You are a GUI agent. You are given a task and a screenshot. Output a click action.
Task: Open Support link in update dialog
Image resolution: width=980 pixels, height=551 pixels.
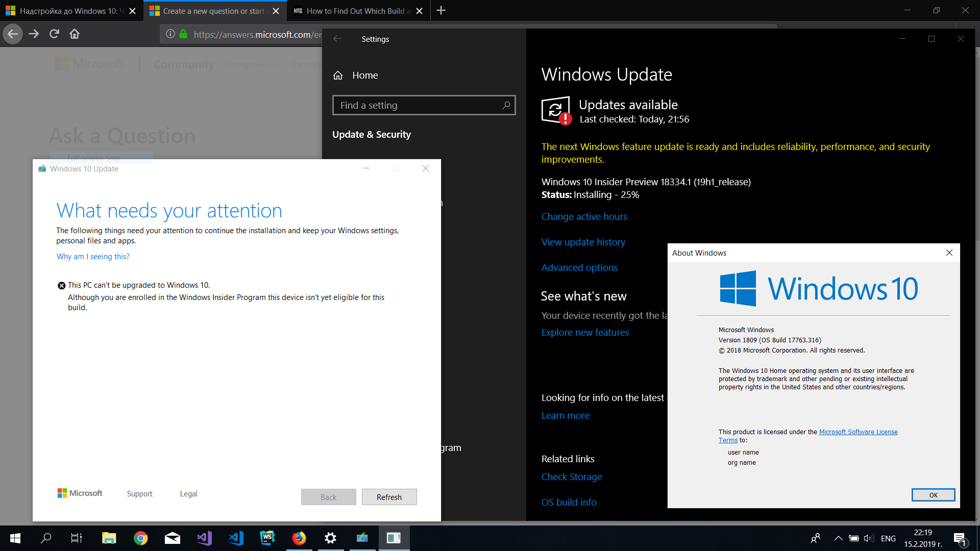tap(139, 494)
